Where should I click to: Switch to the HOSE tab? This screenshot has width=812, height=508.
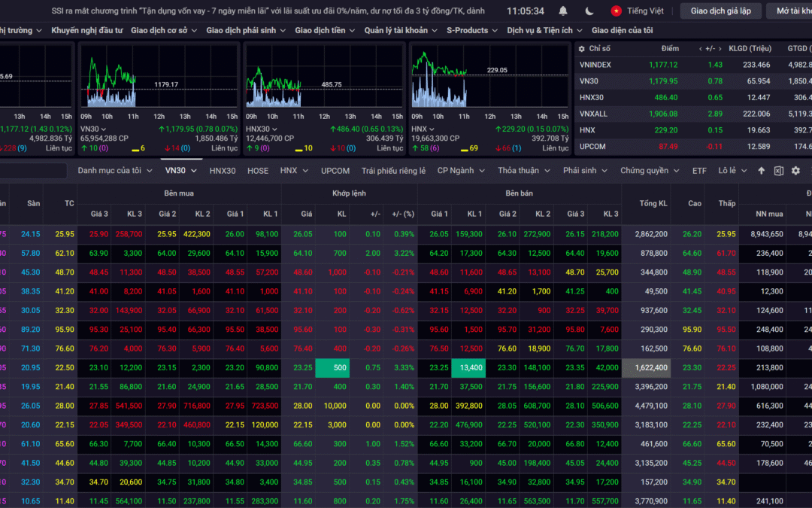[x=258, y=171]
